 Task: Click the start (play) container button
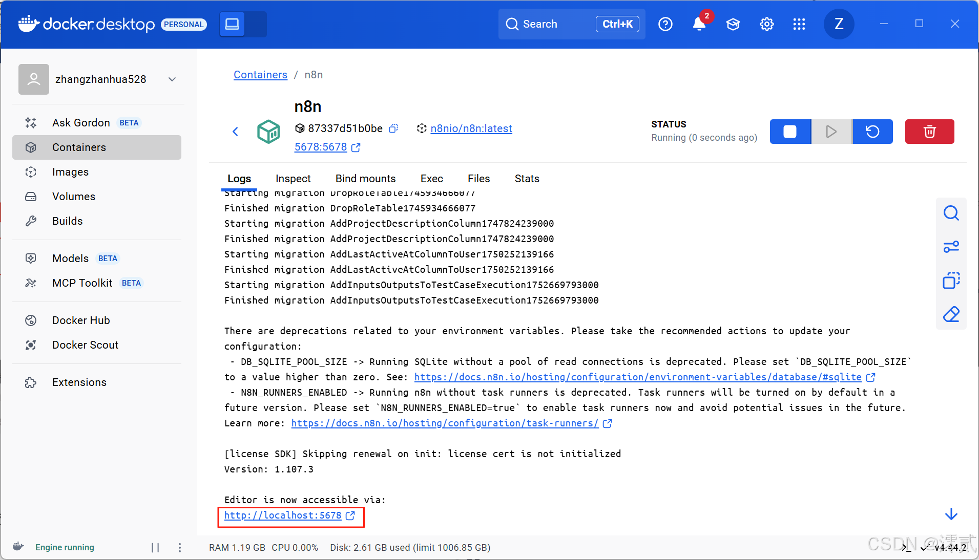click(x=831, y=132)
